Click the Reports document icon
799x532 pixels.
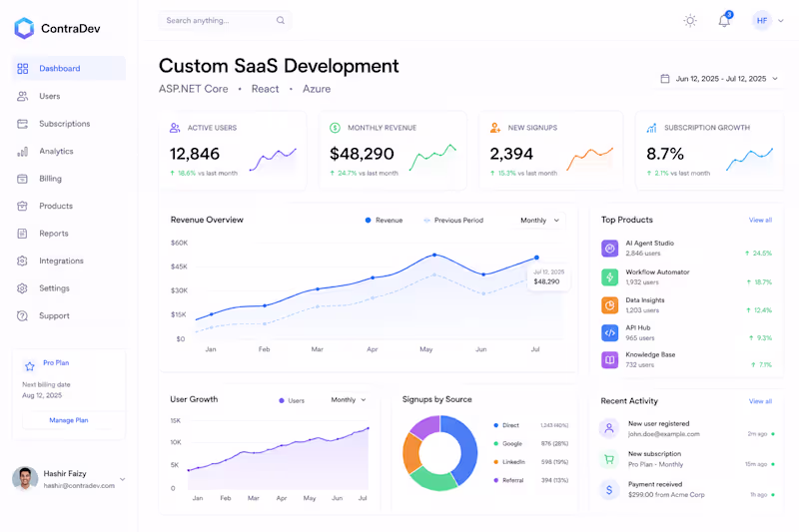click(x=22, y=234)
